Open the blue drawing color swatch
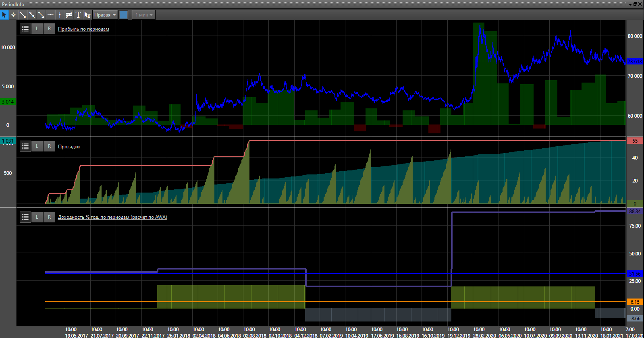 [124, 15]
